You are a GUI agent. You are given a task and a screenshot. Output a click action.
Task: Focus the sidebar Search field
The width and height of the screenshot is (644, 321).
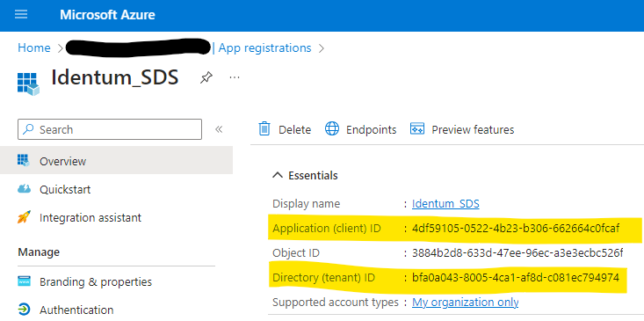pyautogui.click(x=110, y=129)
